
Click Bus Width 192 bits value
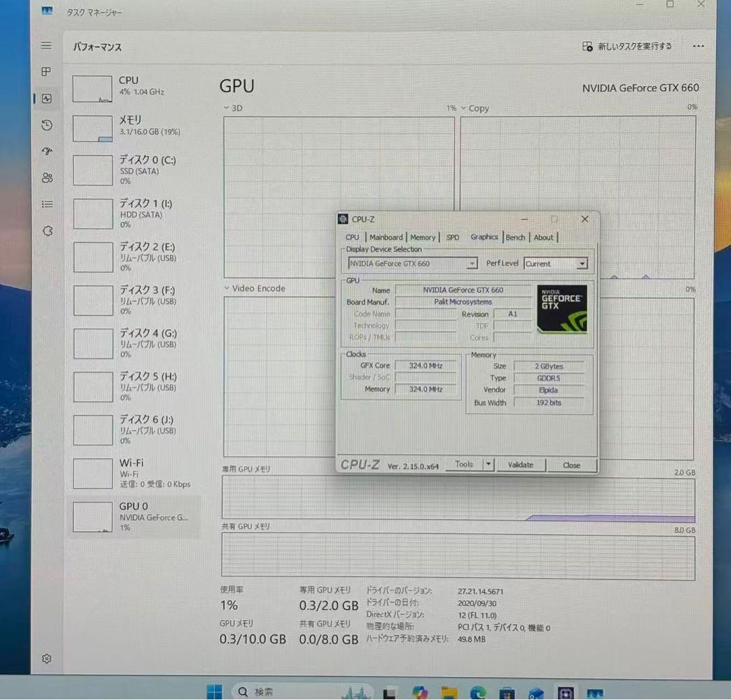click(549, 402)
